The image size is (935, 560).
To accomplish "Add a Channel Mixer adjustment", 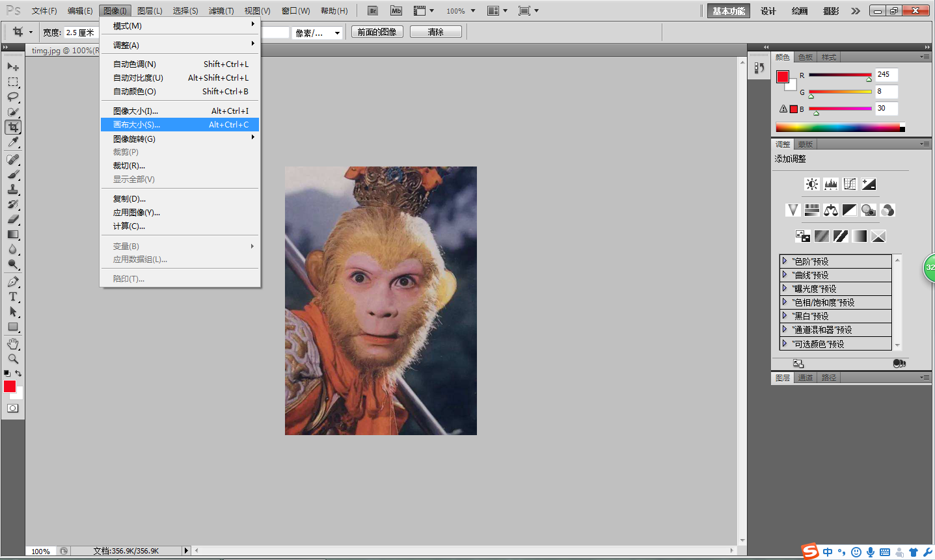I will [888, 210].
